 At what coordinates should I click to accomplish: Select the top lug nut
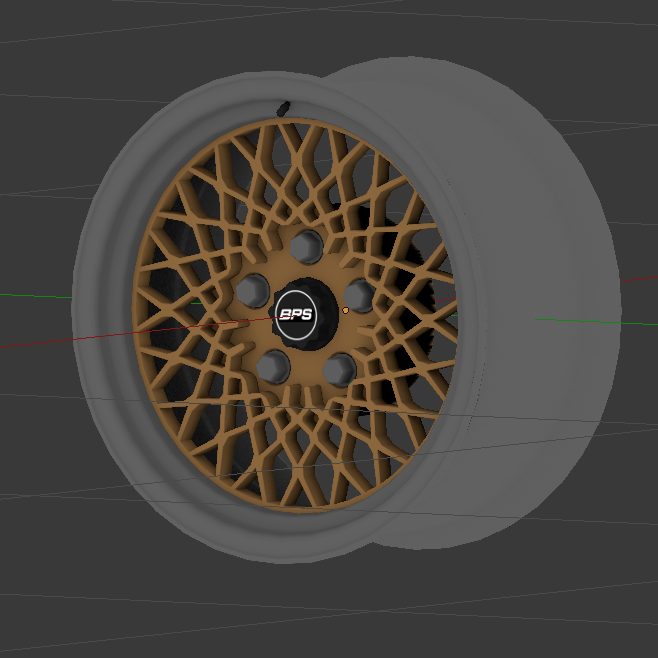point(307,247)
